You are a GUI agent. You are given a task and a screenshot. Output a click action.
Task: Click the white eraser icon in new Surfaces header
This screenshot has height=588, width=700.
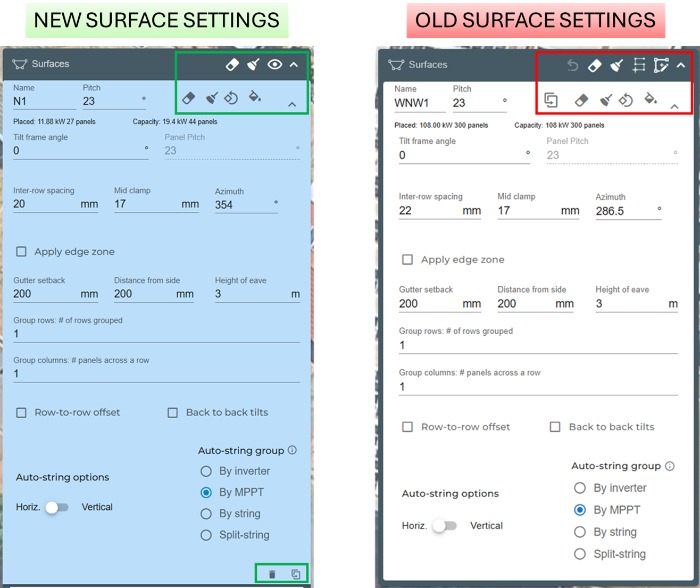232,65
